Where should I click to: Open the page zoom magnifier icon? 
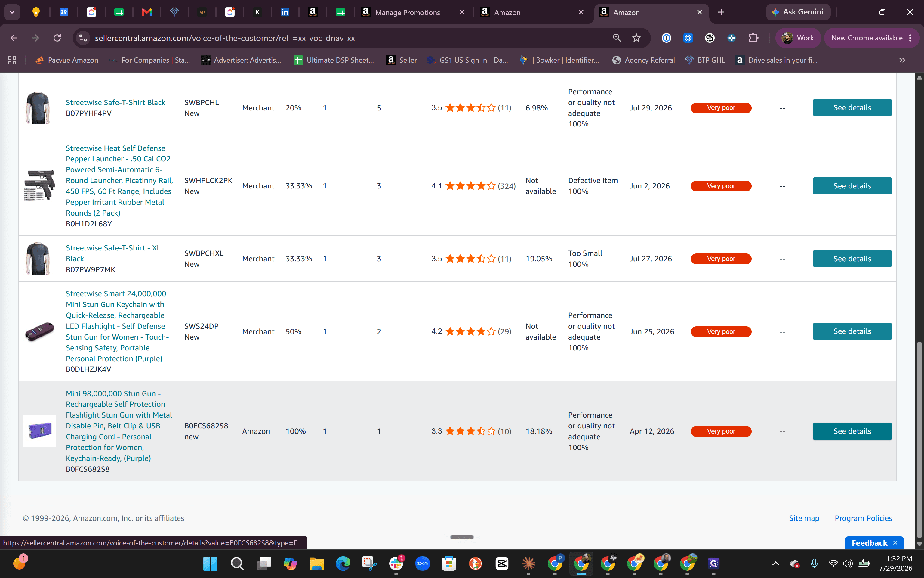(617, 38)
